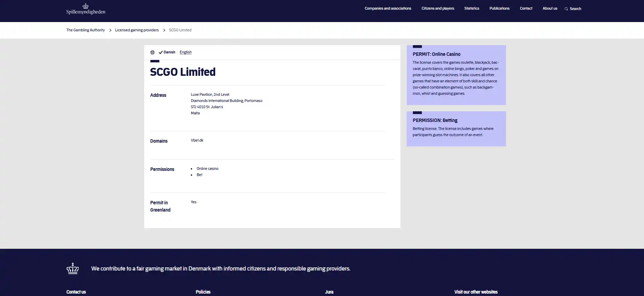Click the STJ 4010 St. Julian's address line
The image size is (644, 296).
point(207,107)
